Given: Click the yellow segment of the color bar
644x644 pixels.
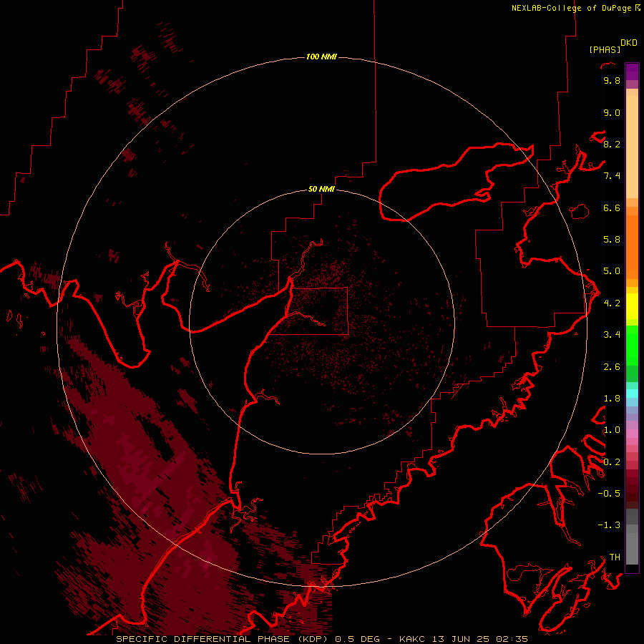Looking at the screenshot, I should click(632, 306).
